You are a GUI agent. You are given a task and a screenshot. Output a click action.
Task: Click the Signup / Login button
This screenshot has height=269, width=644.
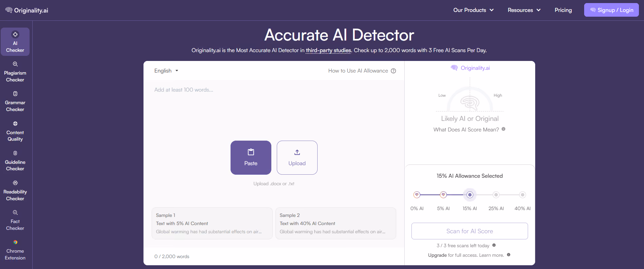click(611, 10)
